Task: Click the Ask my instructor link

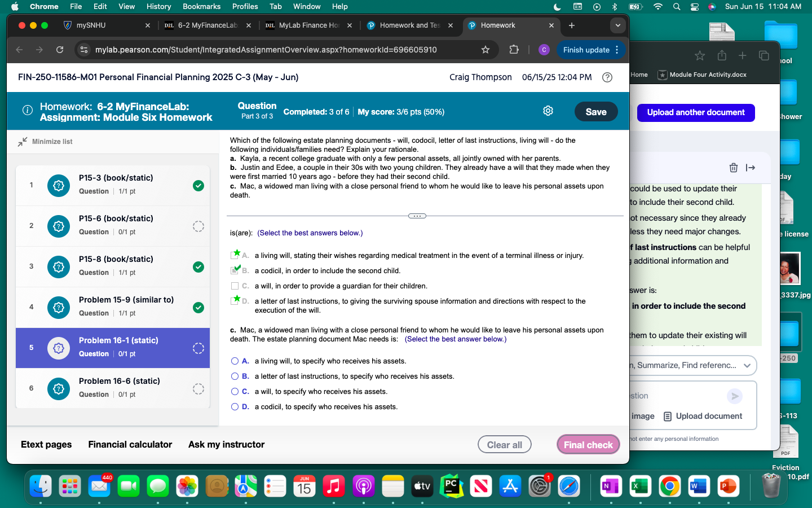Action: (226, 444)
